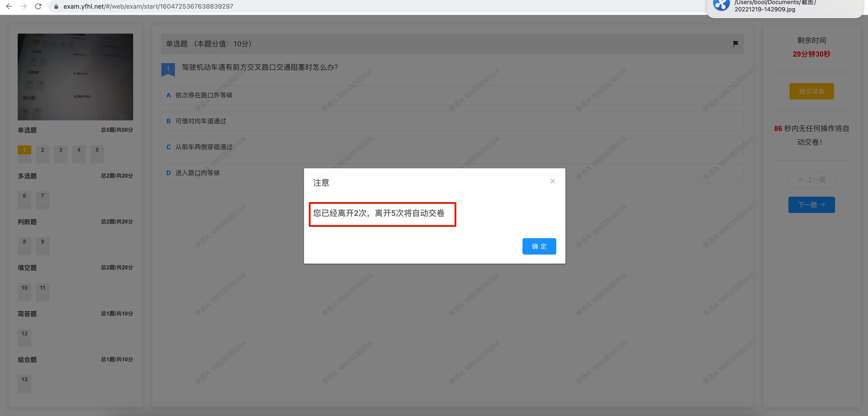The width and height of the screenshot is (868, 416).
Task: Close the 注意 dialog with the X
Action: pyautogui.click(x=552, y=181)
